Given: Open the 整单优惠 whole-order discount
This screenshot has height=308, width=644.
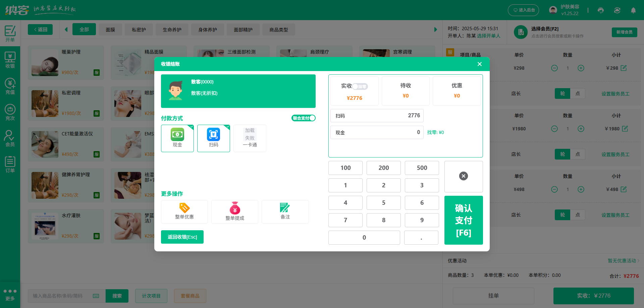Looking at the screenshot, I should pos(184,212).
